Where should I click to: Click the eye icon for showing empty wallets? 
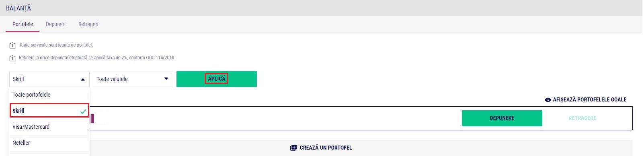(548, 100)
